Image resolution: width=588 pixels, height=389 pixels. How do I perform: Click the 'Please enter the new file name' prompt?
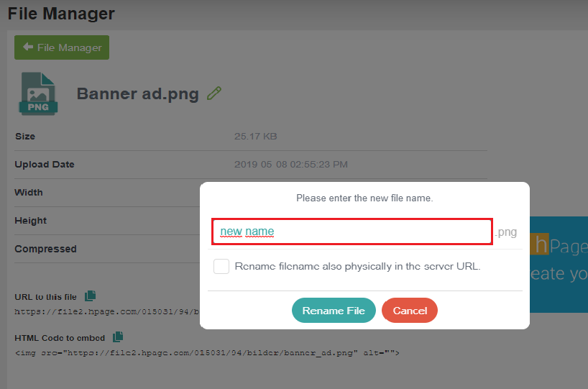point(364,198)
